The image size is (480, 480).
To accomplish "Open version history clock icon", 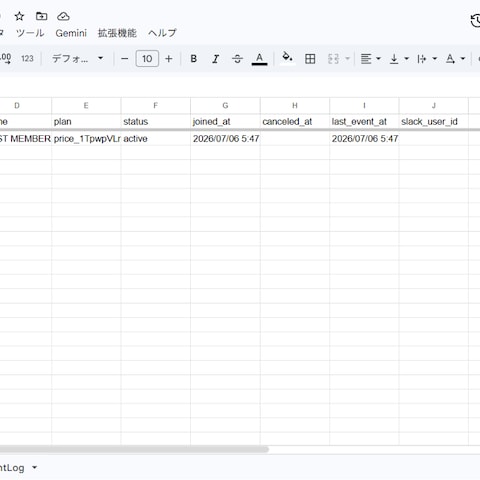I will [x=475, y=20].
